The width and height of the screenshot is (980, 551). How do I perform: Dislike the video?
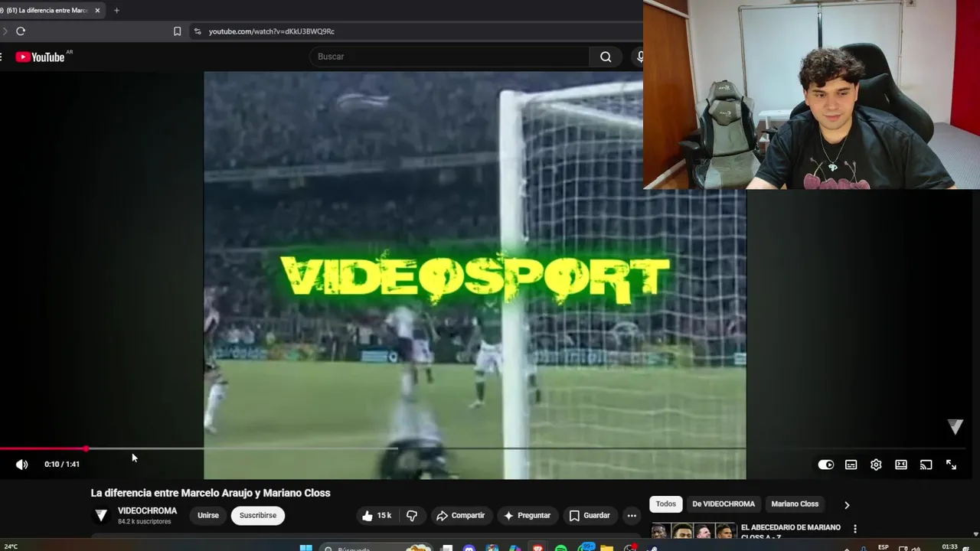[x=412, y=516]
